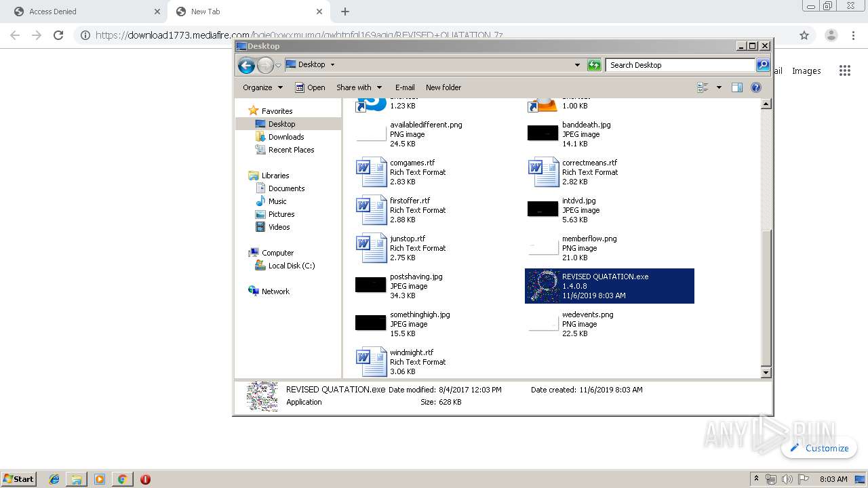
Task: Select Recent Places in navigation pane
Action: pos(291,150)
